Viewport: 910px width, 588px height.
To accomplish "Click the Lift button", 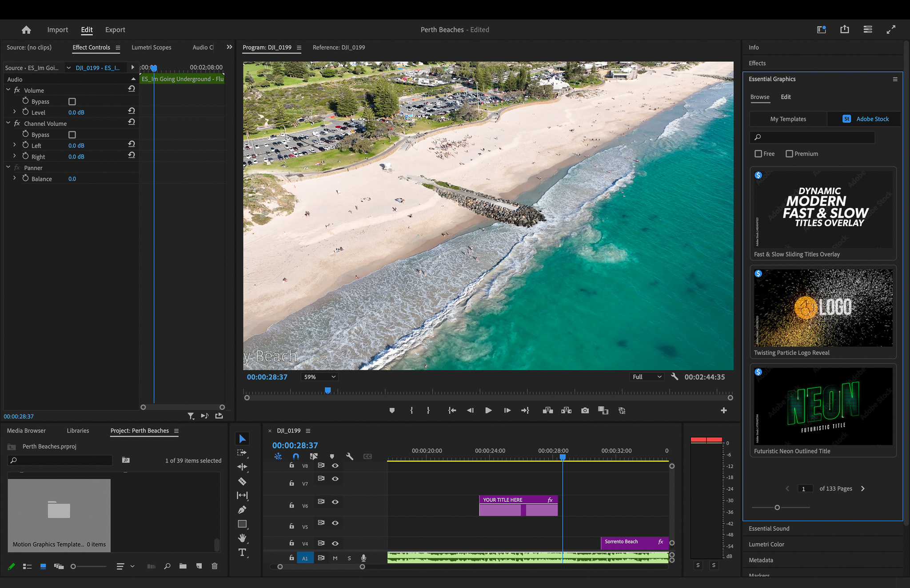I will (548, 411).
